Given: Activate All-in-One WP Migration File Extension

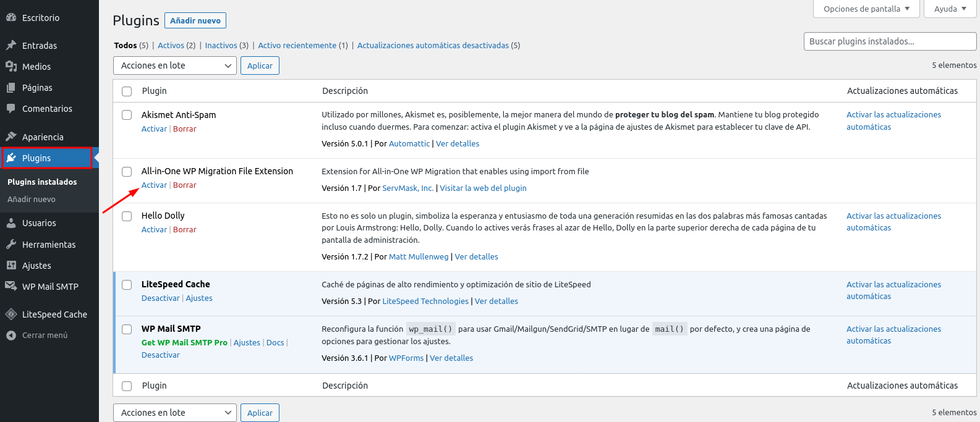Looking at the screenshot, I should click(x=154, y=185).
